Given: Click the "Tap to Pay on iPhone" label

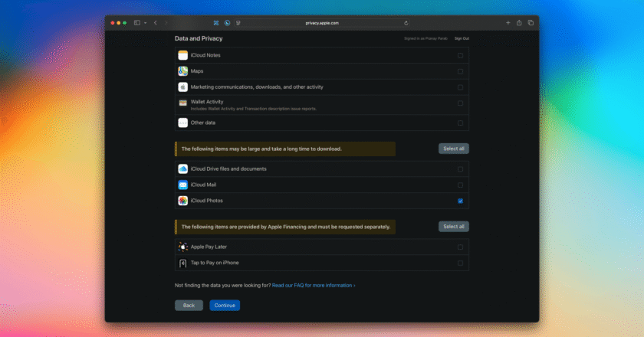Looking at the screenshot, I should [215, 263].
